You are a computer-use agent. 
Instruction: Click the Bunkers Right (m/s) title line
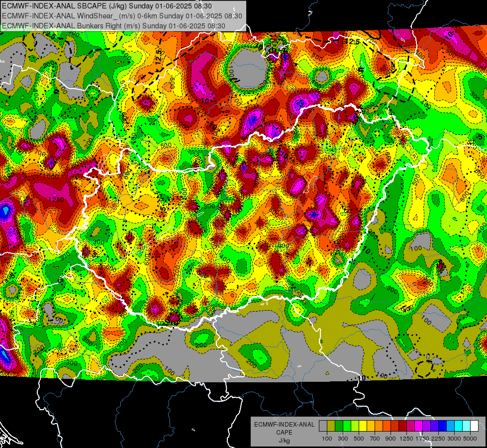click(x=113, y=26)
